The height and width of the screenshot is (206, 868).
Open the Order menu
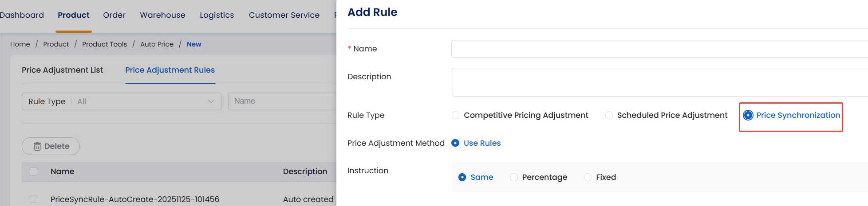(x=114, y=15)
